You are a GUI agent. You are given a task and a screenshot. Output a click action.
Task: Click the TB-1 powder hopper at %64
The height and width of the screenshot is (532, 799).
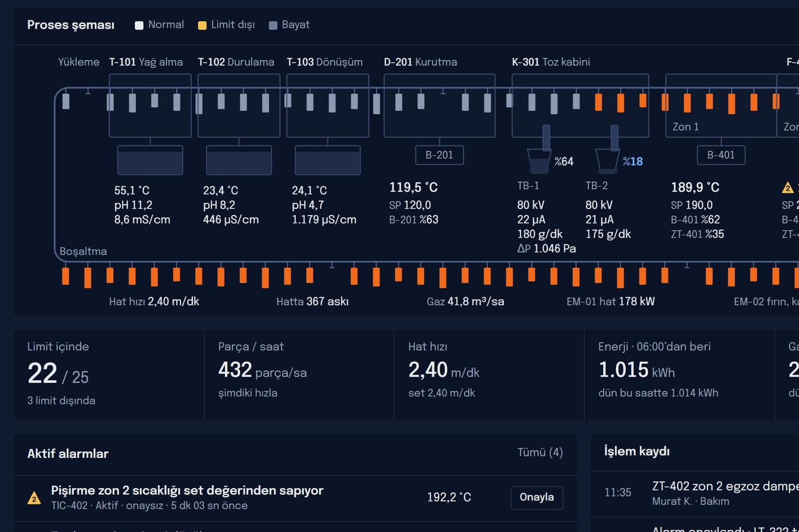(539, 161)
